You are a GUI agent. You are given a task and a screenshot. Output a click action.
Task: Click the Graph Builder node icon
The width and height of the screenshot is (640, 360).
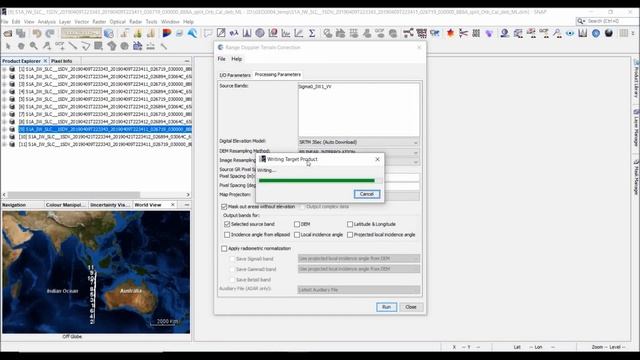[408, 33]
